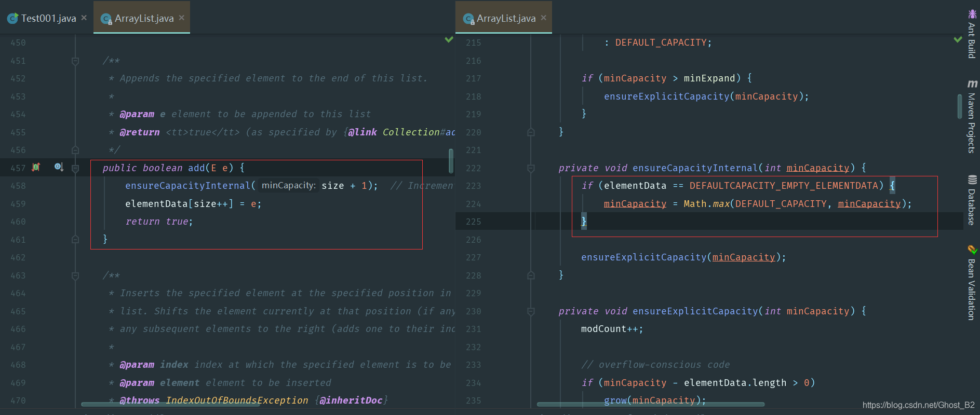Close the right pane ArrayList.java tab
This screenshot has width=980, height=415.
[544, 18]
